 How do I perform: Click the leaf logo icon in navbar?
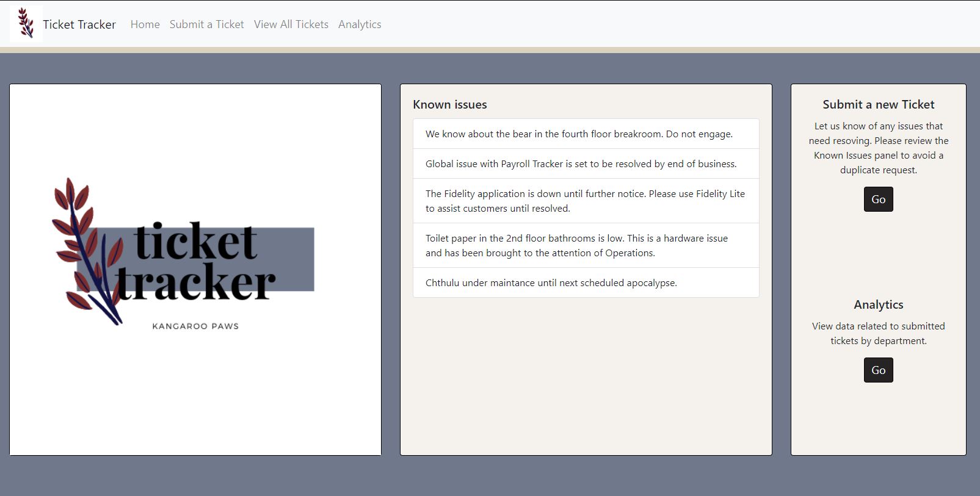(26, 24)
